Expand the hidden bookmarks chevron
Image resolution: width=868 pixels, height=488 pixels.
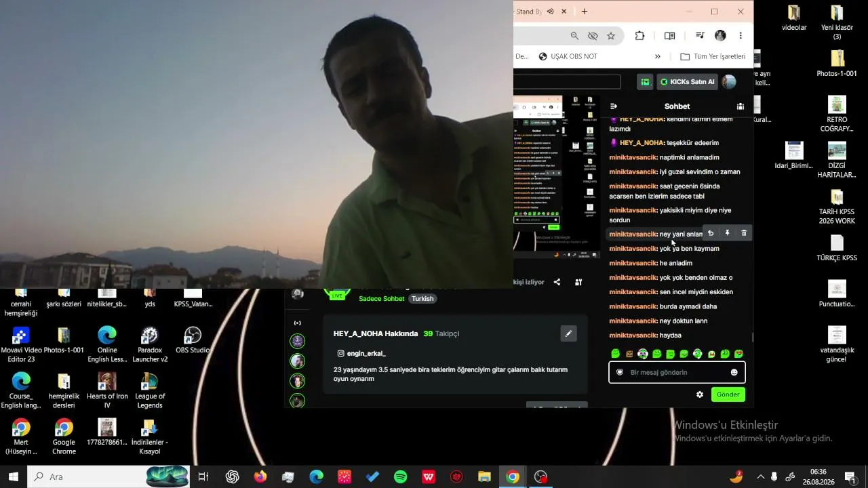coord(657,56)
